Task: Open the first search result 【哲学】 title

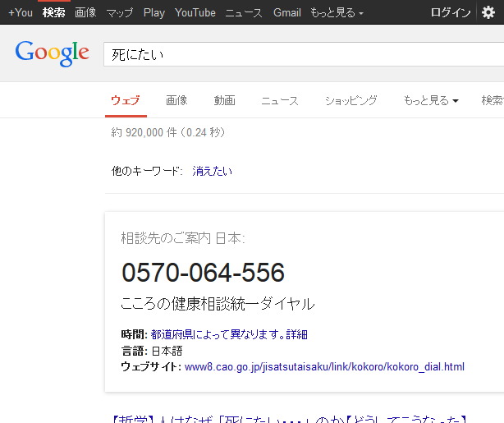Action: 289,419
